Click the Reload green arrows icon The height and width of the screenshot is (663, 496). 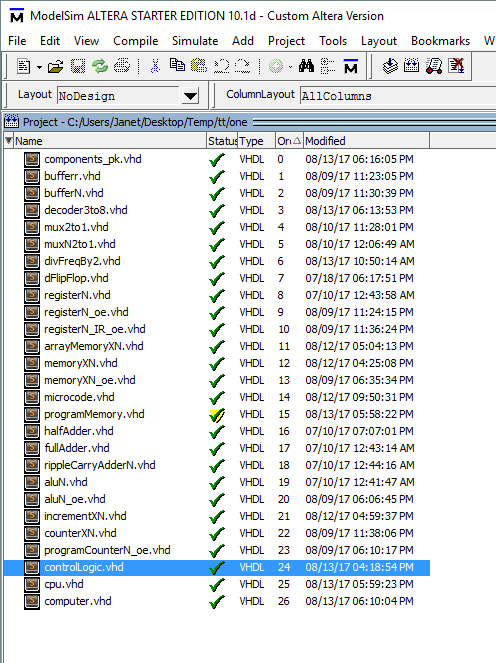pos(100,66)
